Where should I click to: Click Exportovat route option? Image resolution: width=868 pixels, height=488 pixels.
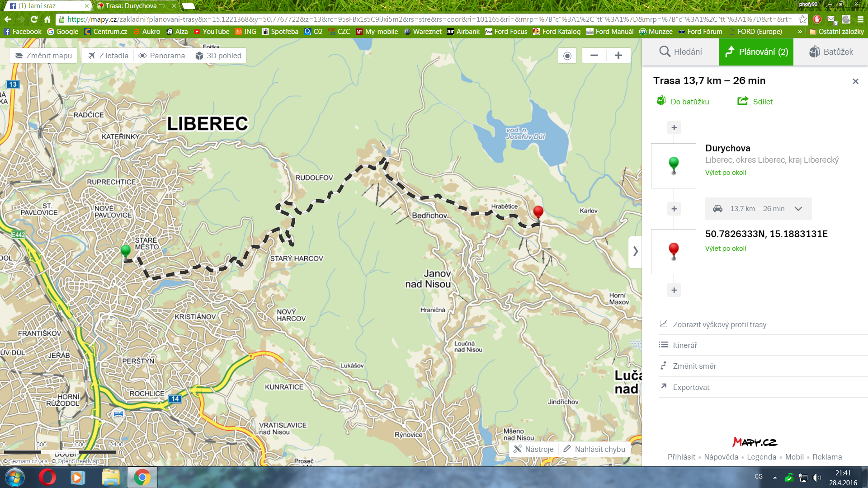(691, 387)
